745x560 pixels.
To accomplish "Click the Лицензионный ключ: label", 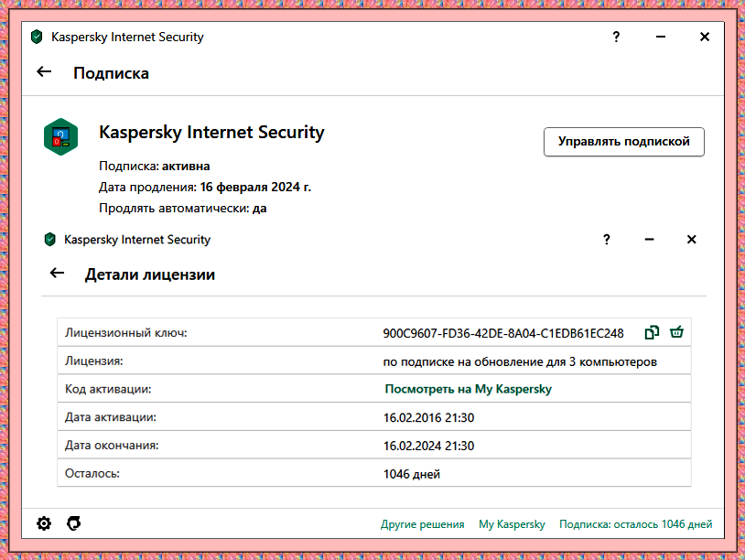I will coord(126,333).
